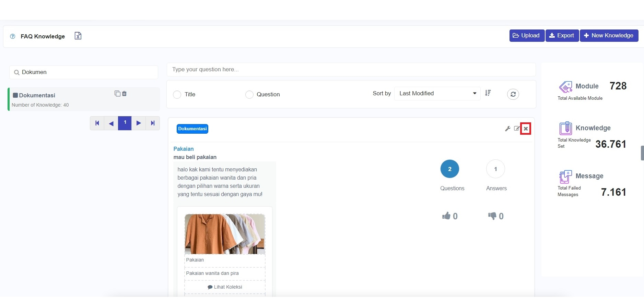Select the Title radio button
Image resolution: width=644 pixels, height=303 pixels.
click(x=177, y=95)
